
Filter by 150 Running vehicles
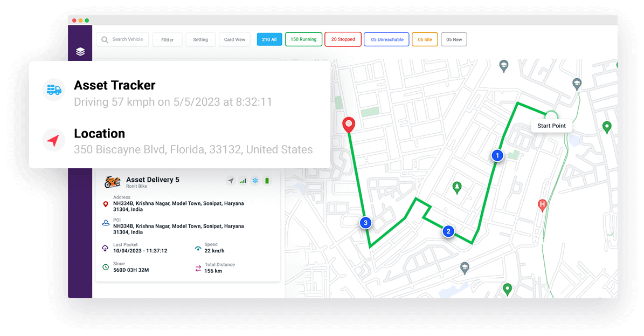[x=303, y=39]
